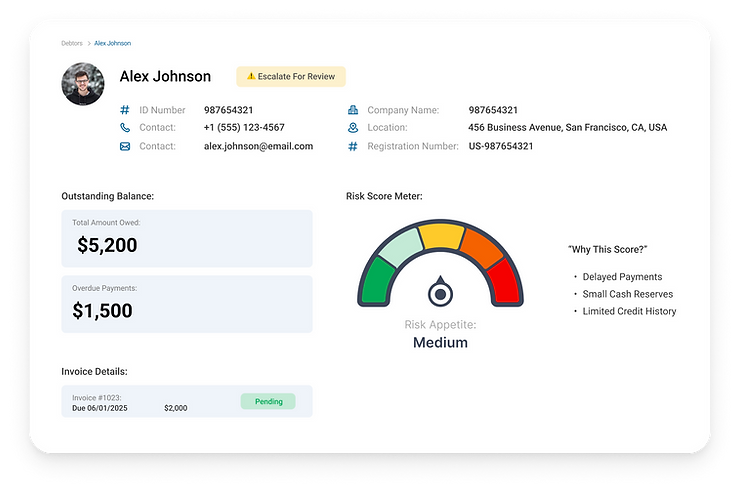Select the Alex Johnson breadcrumb link
The image size is (740, 493).
coord(112,43)
